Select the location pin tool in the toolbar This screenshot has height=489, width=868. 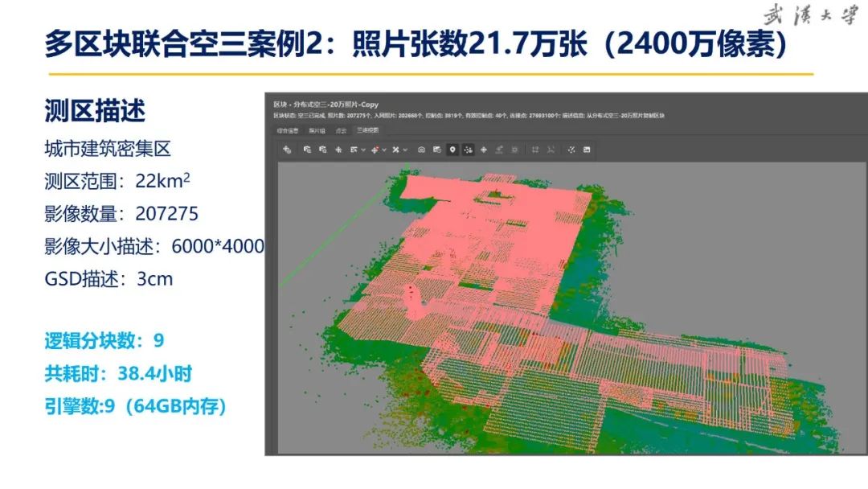[453, 150]
